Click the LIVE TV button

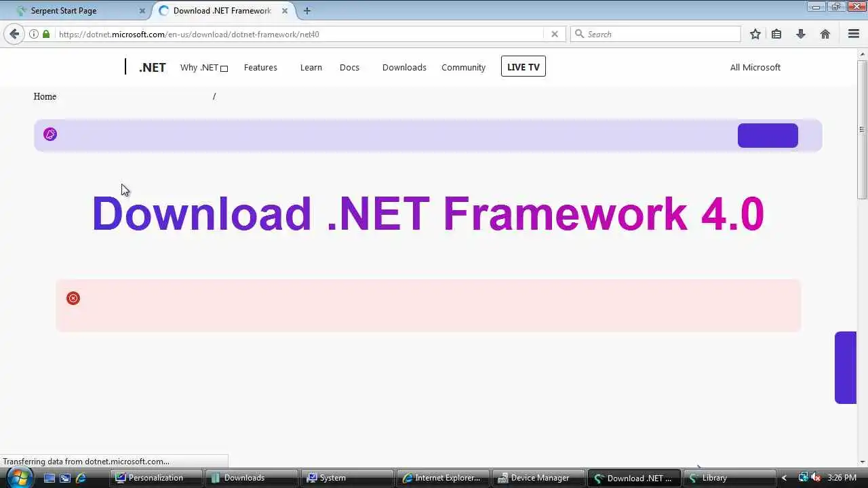[524, 66]
